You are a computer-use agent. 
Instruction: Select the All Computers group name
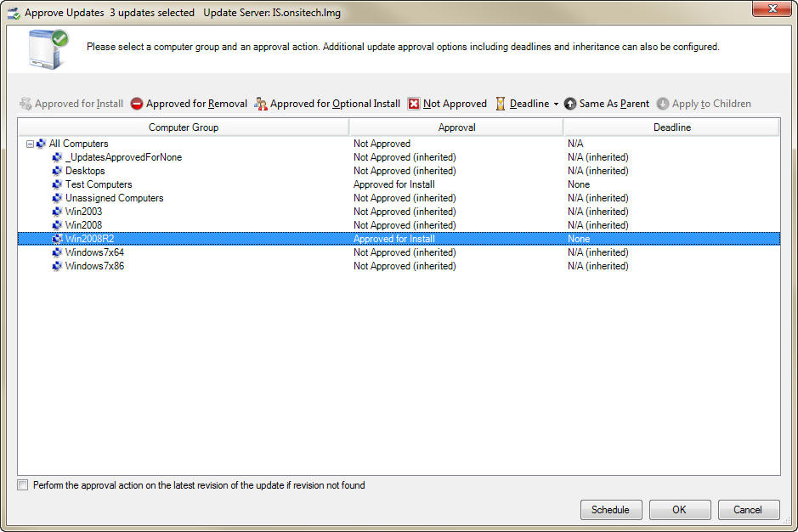[78, 144]
